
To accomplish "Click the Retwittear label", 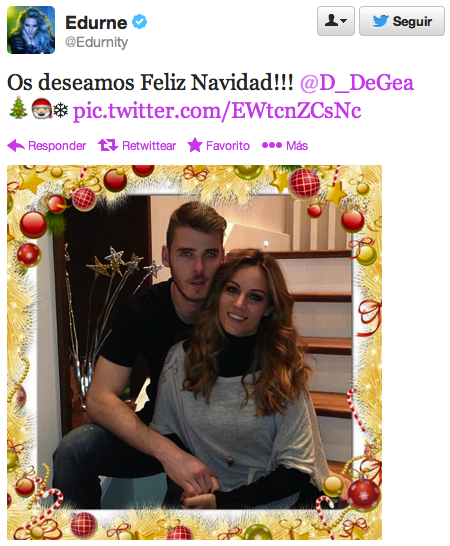I will tap(149, 146).
